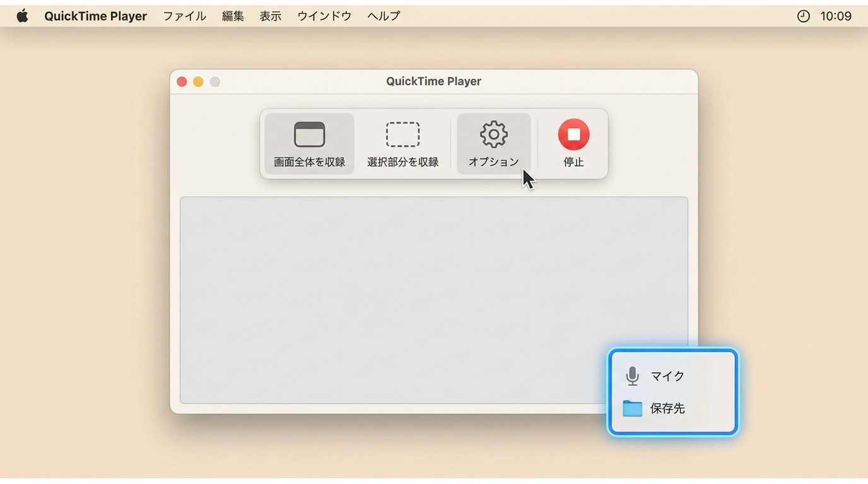Close the QuickTime Player window

(x=182, y=82)
